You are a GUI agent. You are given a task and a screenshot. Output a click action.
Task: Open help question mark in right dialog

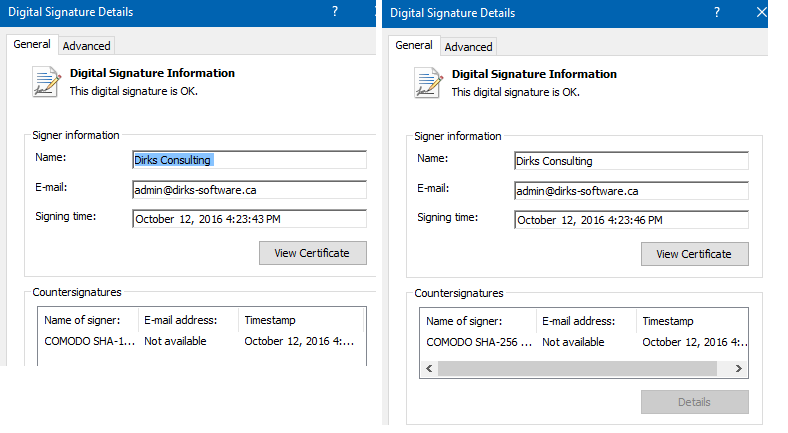[x=717, y=13]
